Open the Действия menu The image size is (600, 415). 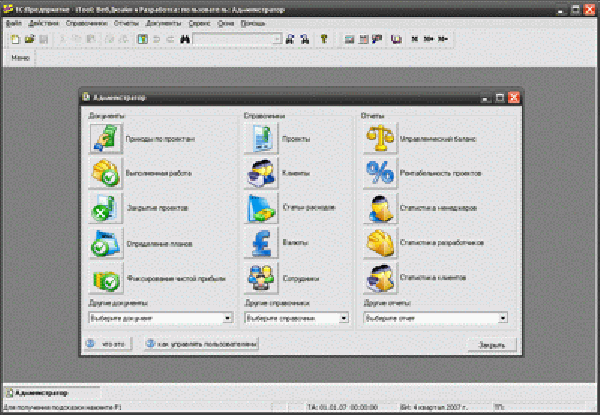coord(44,23)
